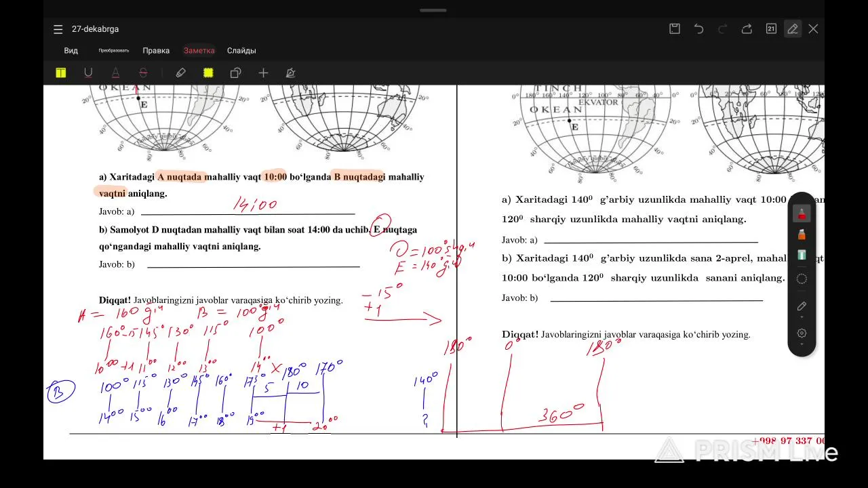Open the page number 21 navigator
This screenshot has height=488, width=868.
tap(771, 28)
